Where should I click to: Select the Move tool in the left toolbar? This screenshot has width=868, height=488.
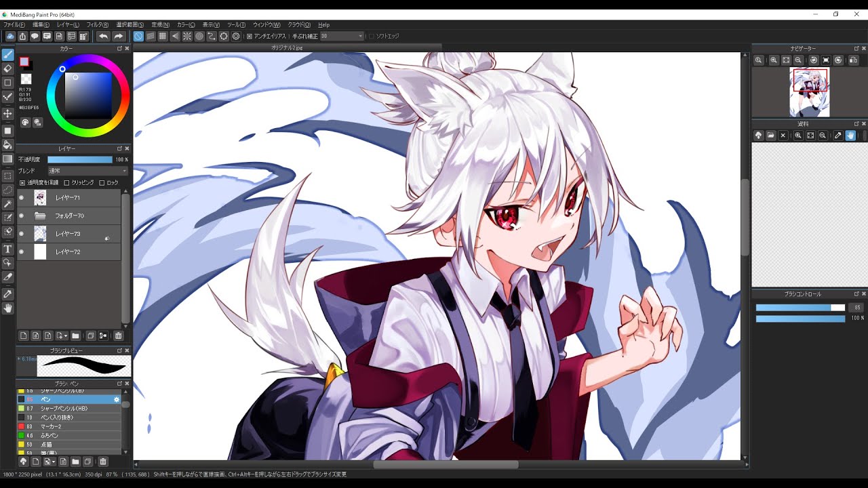point(8,114)
